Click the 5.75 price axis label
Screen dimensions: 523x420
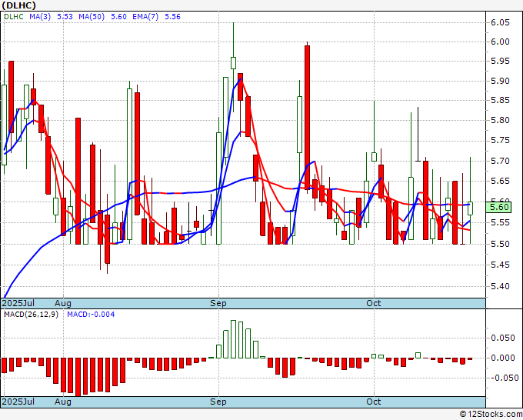click(x=500, y=141)
